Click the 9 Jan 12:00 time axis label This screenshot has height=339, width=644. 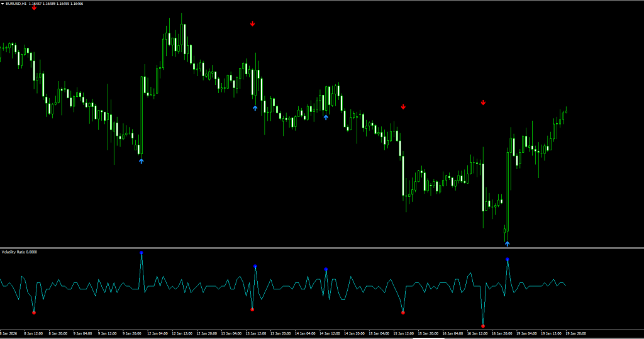[x=108, y=334]
